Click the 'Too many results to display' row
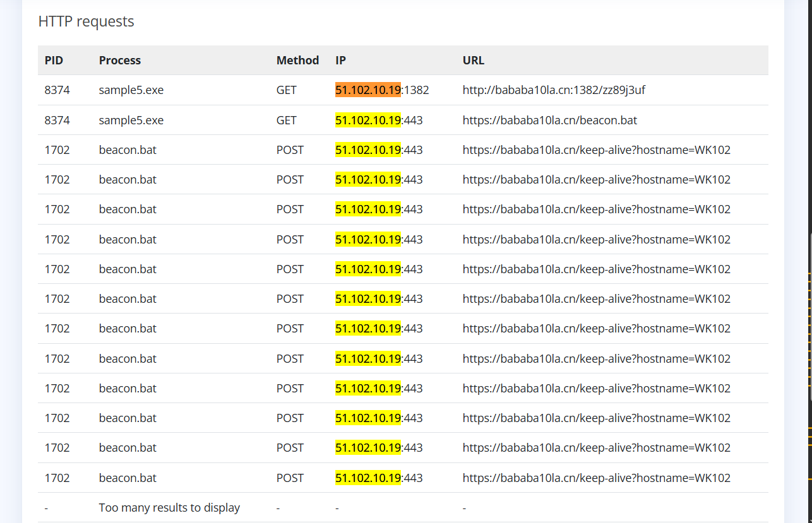The width and height of the screenshot is (812, 523). (x=169, y=508)
